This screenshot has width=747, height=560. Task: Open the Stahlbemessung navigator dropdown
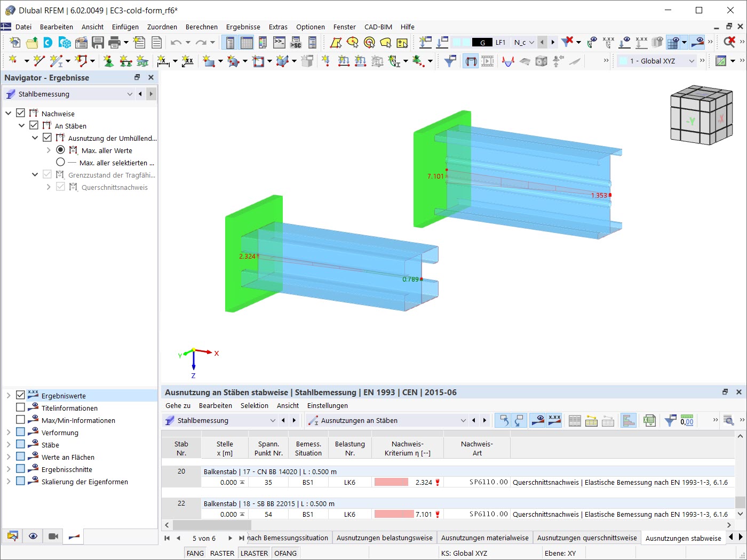tap(130, 94)
